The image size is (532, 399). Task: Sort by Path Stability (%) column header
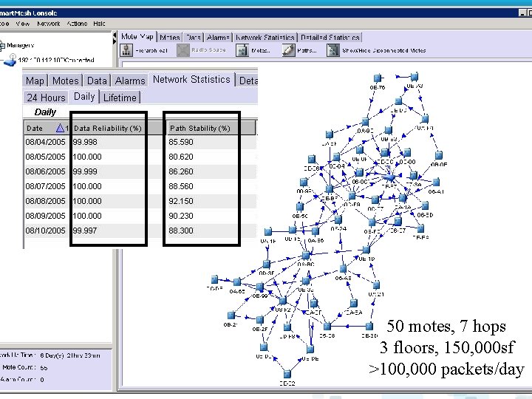[x=199, y=129]
